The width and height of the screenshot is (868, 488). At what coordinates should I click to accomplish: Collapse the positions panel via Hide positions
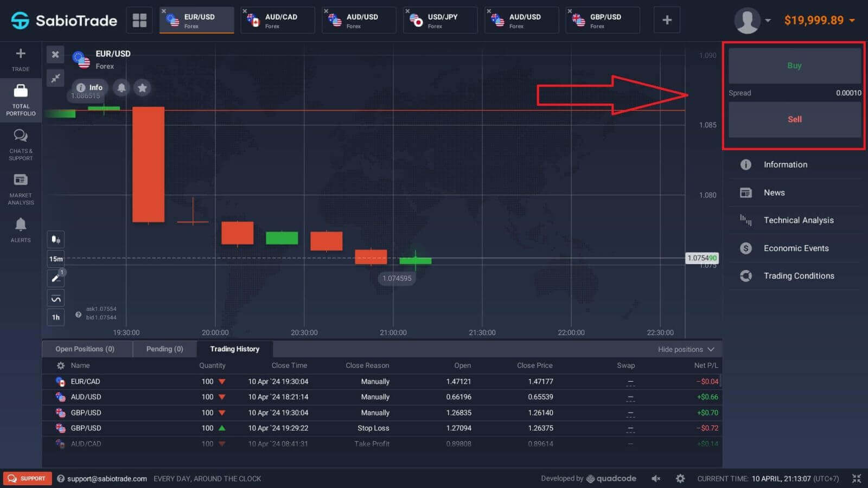click(x=681, y=349)
